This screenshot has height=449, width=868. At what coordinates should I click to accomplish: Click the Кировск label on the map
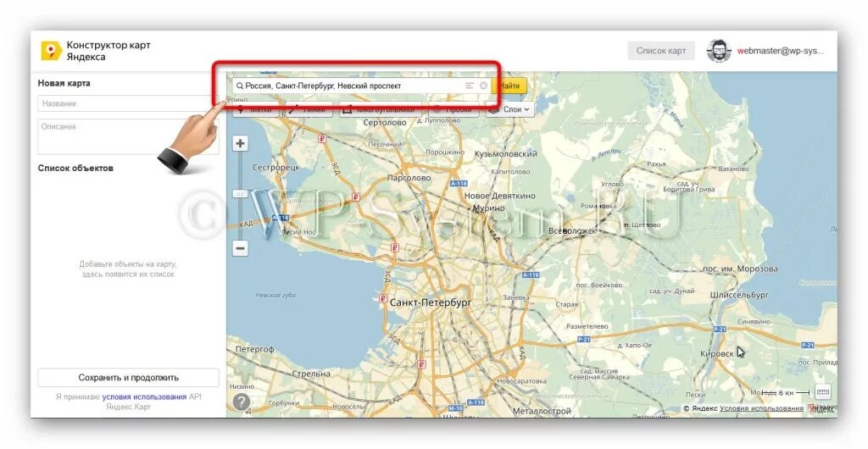717,353
